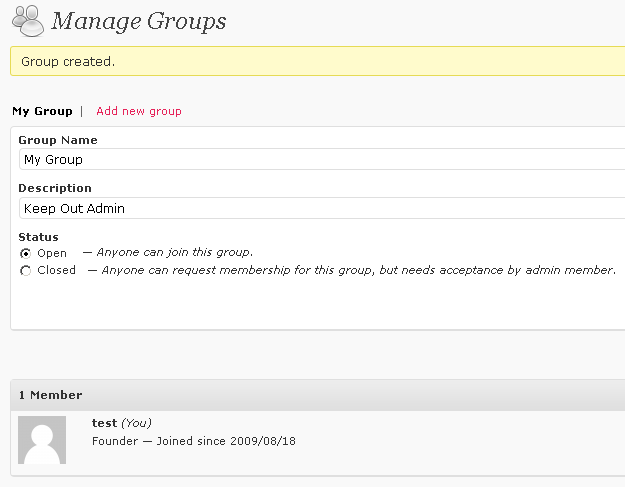This screenshot has width=625, height=487.
Task: Click the Manage Groups people icon
Action: pos(27,21)
